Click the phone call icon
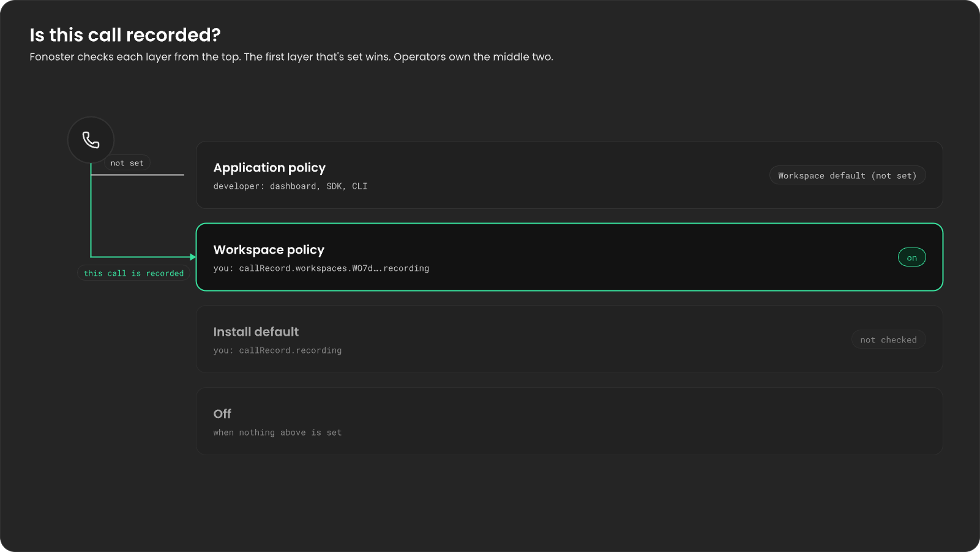Image resolution: width=980 pixels, height=552 pixels. click(x=91, y=140)
